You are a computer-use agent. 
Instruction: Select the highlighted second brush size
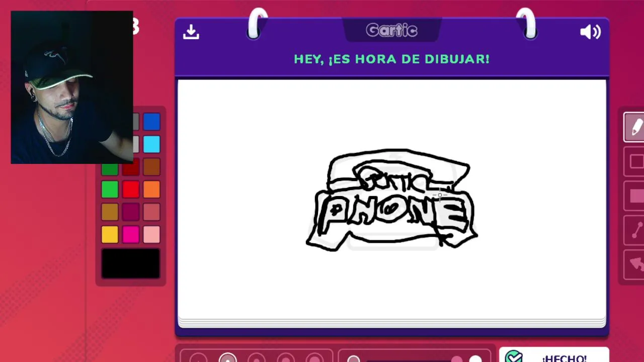227,358
